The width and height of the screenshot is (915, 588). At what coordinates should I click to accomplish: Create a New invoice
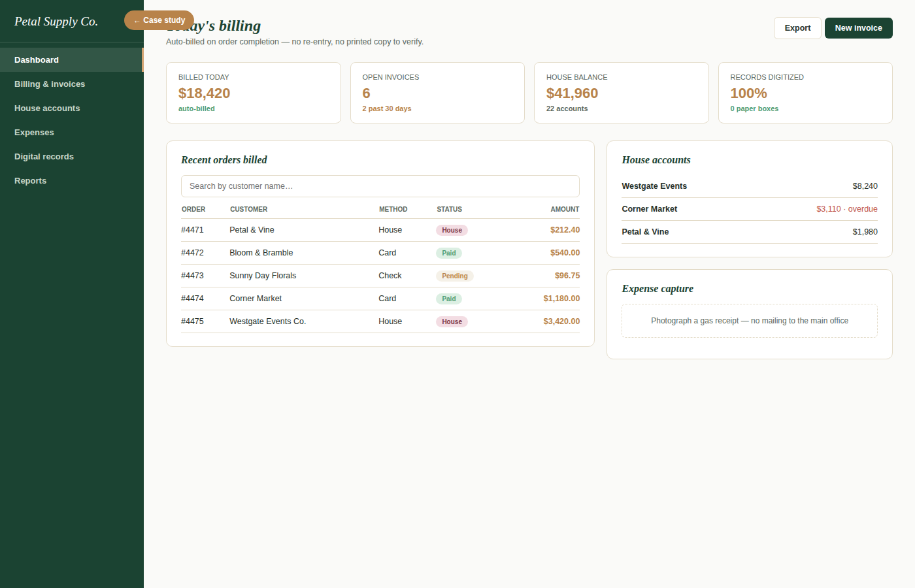pos(858,28)
